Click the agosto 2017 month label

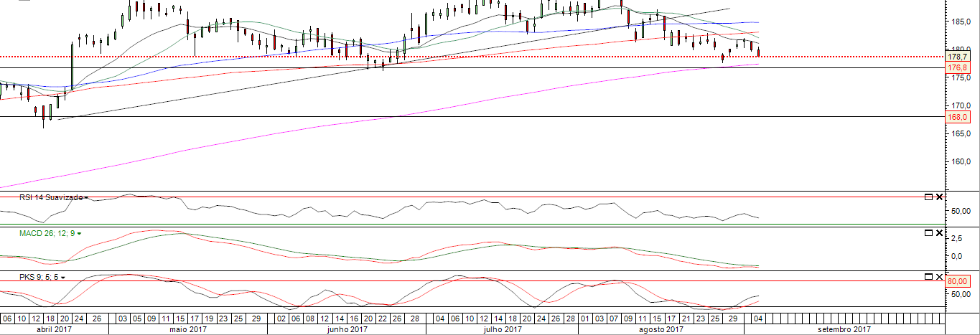pyautogui.click(x=661, y=329)
